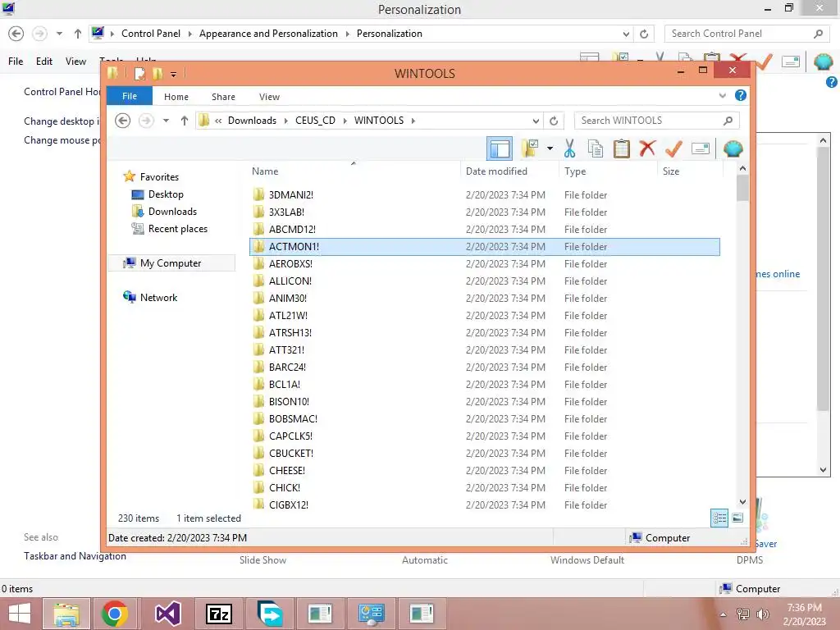Screen dimensions: 840x630
Task: Sort by the Name column header
Action: click(265, 171)
